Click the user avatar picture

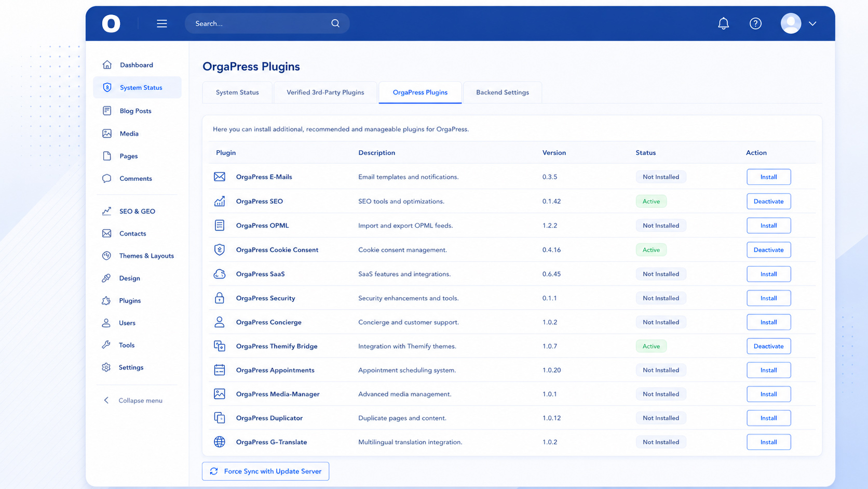pyautogui.click(x=791, y=23)
